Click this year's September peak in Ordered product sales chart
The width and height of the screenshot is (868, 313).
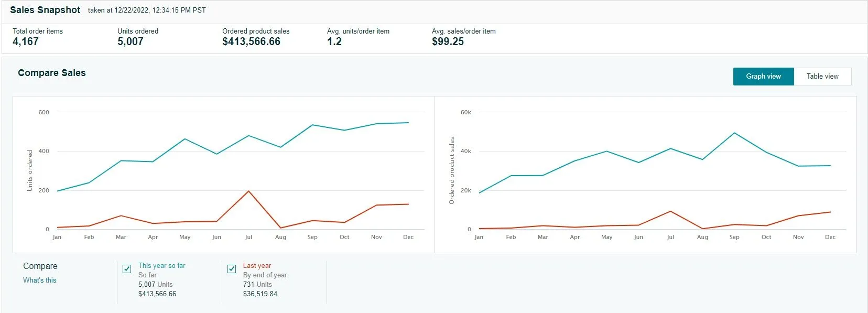point(734,133)
